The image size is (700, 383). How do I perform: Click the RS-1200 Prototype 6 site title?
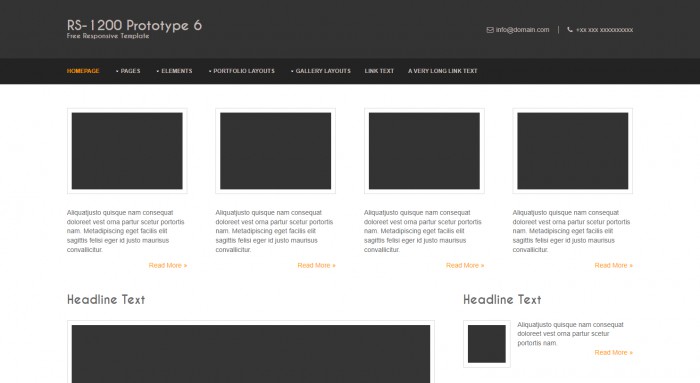tap(134, 25)
